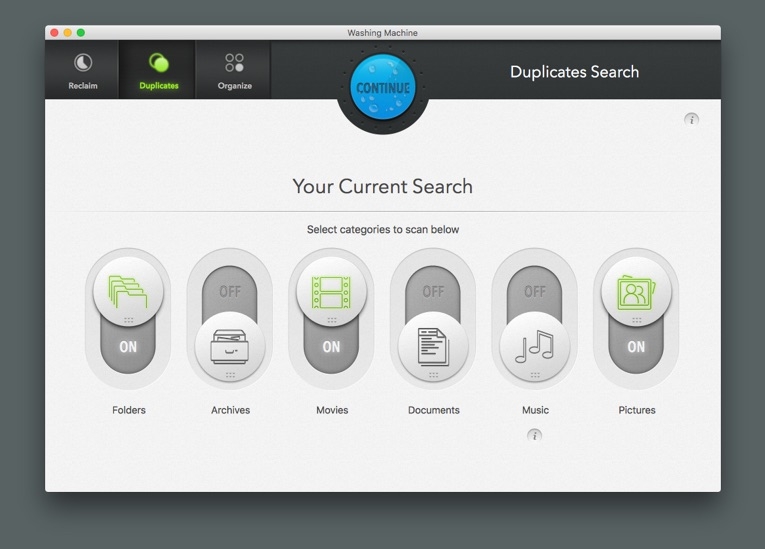Click the Archives label
Viewport: 765px width, 549px height.
pyautogui.click(x=230, y=410)
